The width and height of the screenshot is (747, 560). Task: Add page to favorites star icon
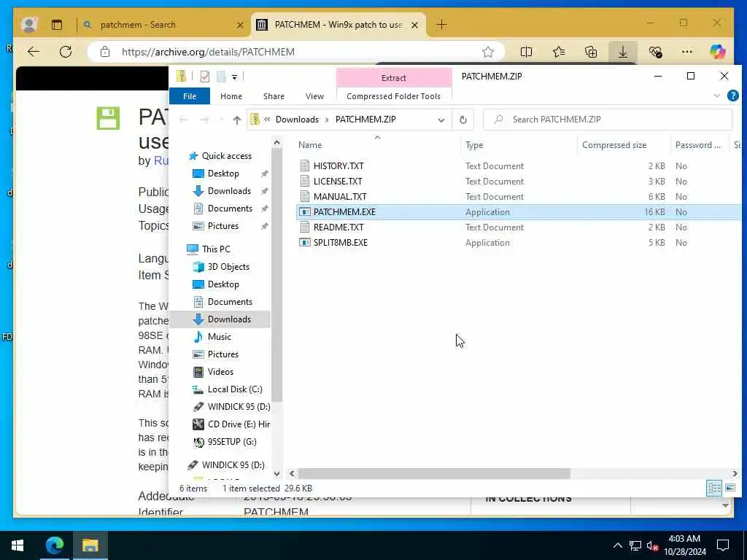pos(488,52)
